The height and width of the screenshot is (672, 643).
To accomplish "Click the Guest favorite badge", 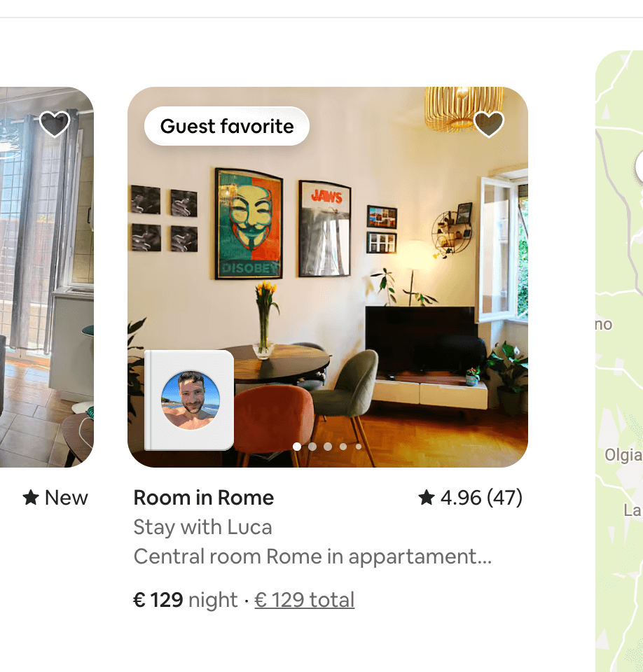I will pyautogui.click(x=226, y=126).
